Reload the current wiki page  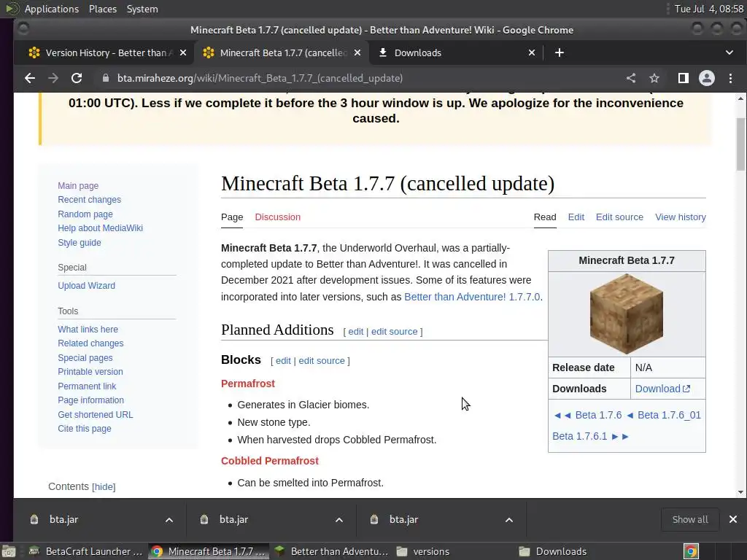click(x=76, y=78)
